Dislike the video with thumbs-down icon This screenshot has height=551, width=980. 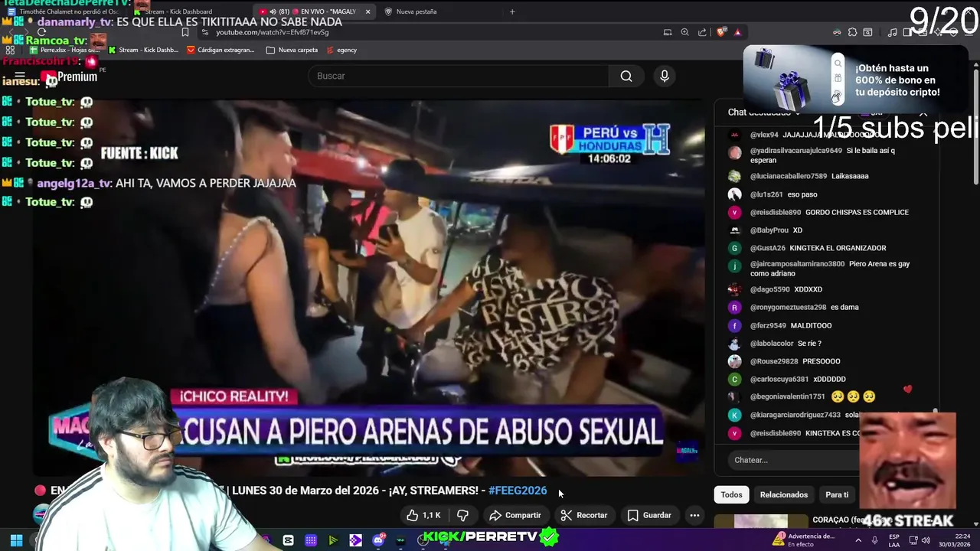pyautogui.click(x=462, y=515)
